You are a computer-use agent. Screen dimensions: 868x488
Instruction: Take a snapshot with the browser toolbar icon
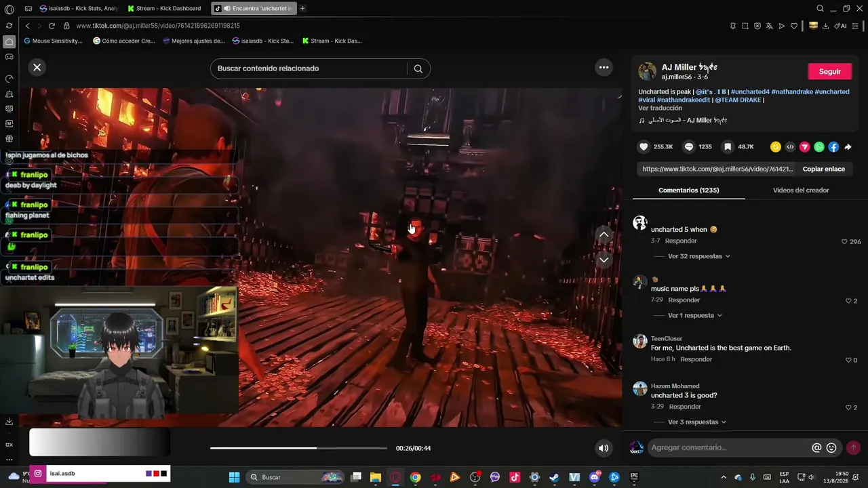pos(745,26)
